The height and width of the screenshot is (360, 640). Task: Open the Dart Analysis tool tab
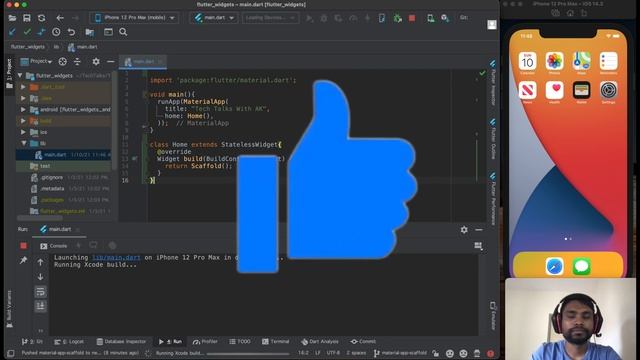click(320, 342)
